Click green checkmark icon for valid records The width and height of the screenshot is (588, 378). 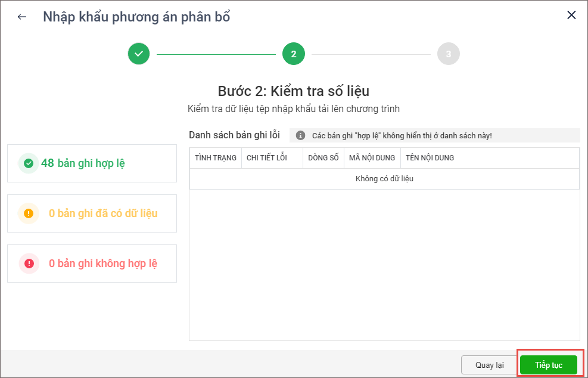(x=29, y=163)
